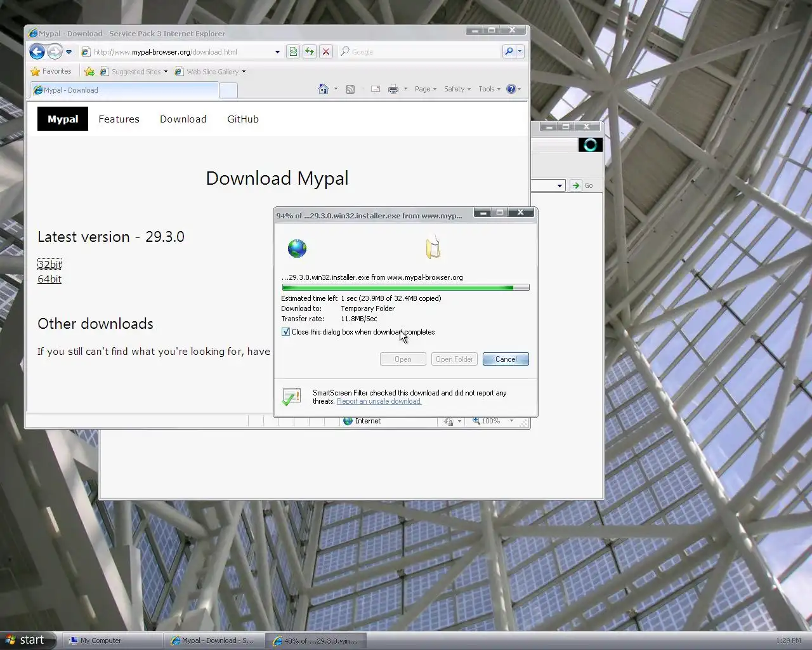Click the SmartScreen Filter check icon
Viewport: 812px width, 650px height.
tap(291, 397)
